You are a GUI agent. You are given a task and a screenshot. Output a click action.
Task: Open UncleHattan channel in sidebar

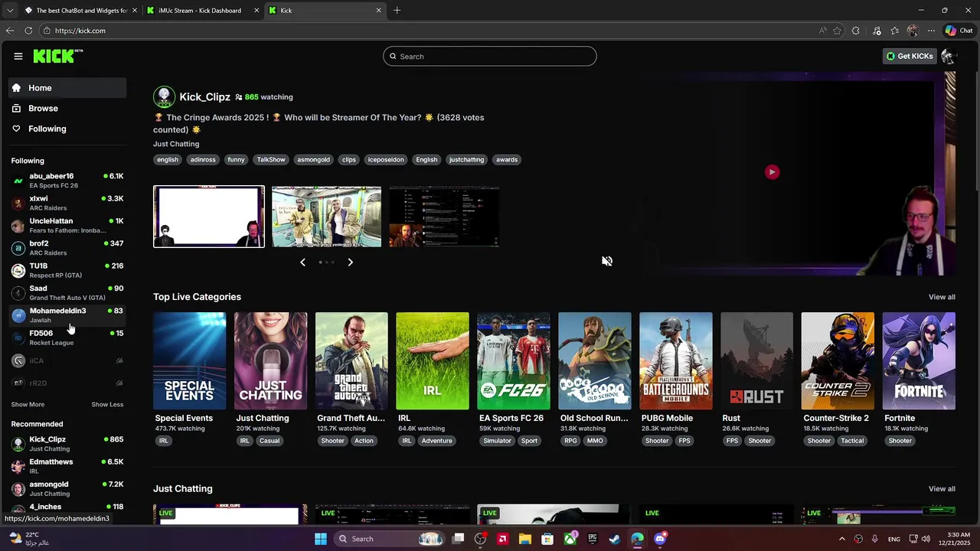point(67,225)
